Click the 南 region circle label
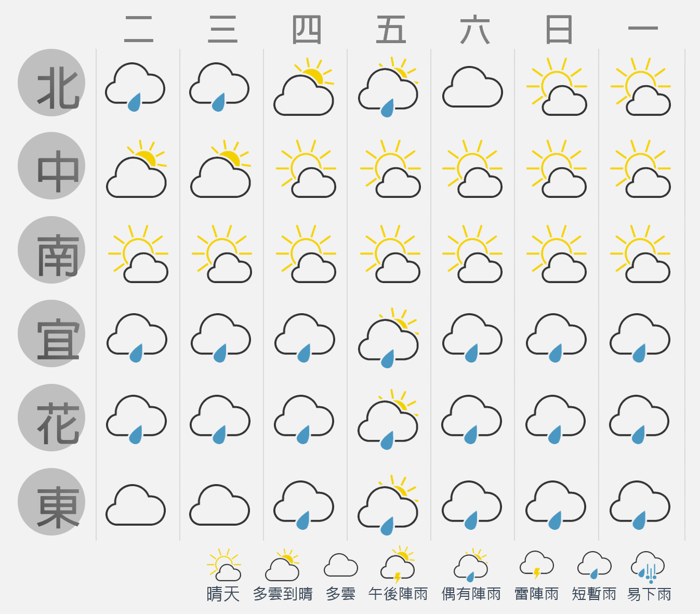This screenshot has height=615, width=700. pyautogui.click(x=51, y=250)
